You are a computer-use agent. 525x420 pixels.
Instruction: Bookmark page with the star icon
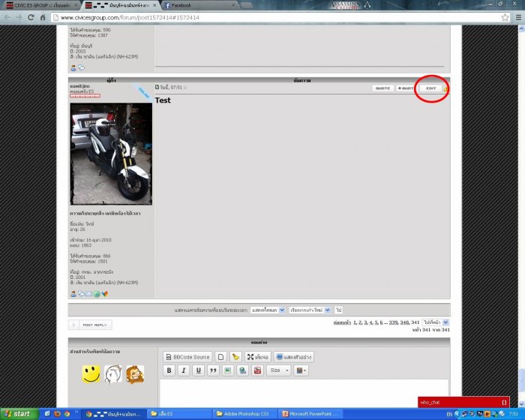505,17
